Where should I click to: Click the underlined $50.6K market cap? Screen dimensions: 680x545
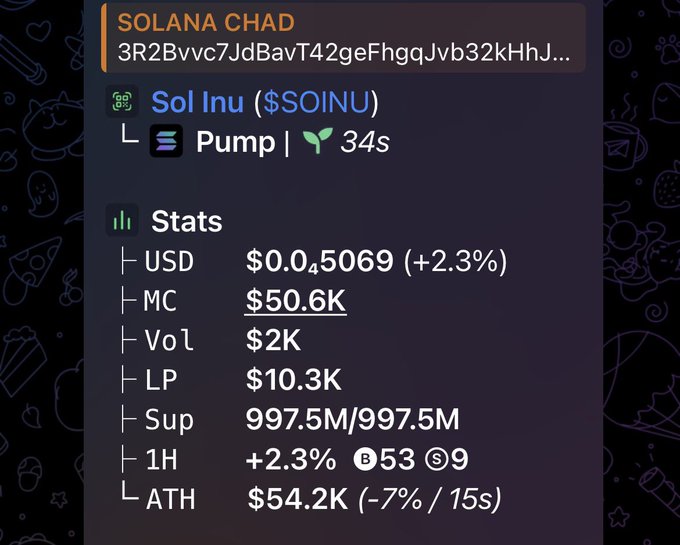[x=295, y=300]
